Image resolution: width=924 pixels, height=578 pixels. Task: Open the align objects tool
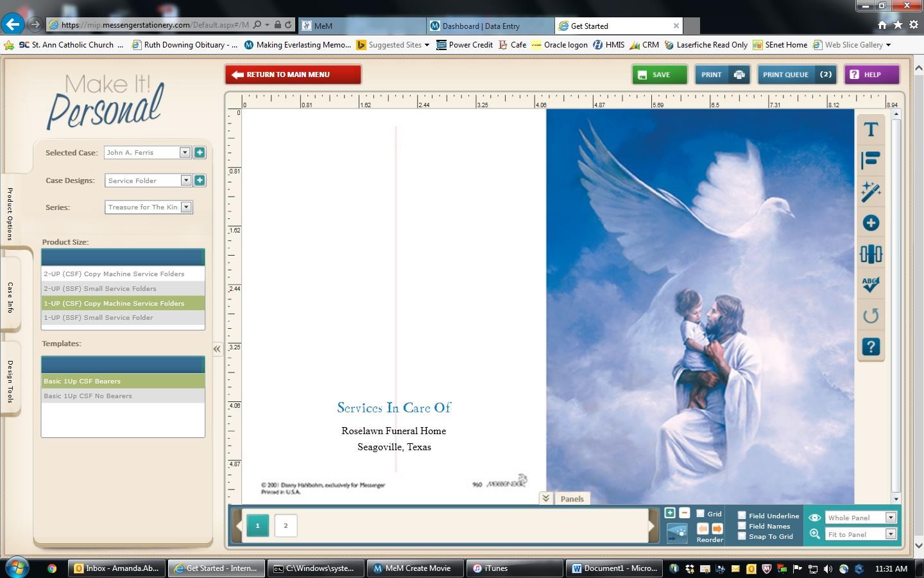tap(871, 161)
